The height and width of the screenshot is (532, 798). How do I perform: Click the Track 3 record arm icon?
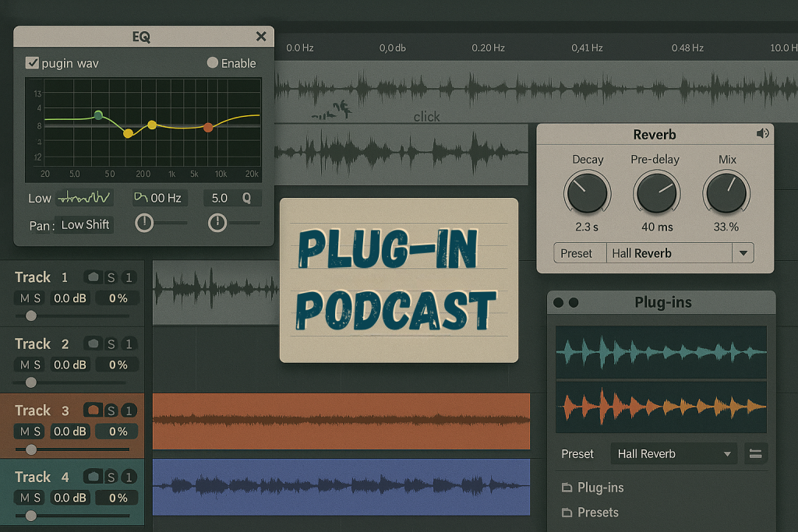click(x=93, y=410)
